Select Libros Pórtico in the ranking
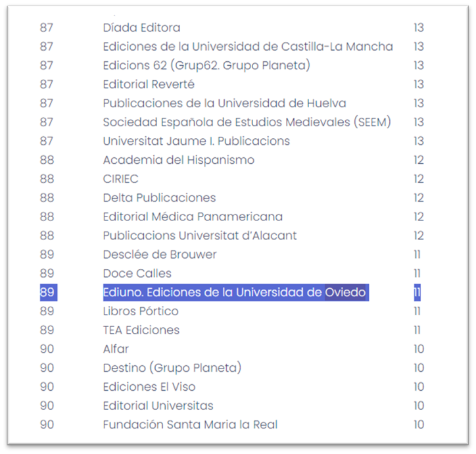Image resolution: width=476 pixels, height=454 pixels. (x=141, y=311)
